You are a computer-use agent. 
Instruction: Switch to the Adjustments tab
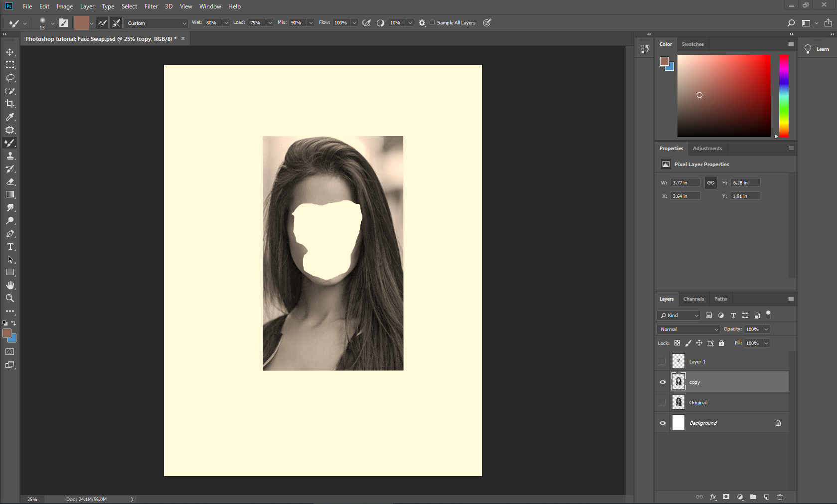point(707,149)
